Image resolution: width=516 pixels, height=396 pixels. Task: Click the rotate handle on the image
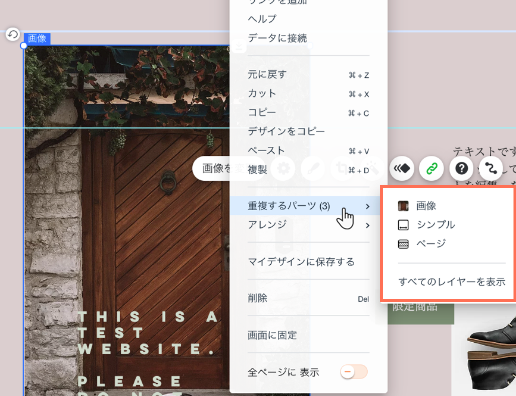click(13, 34)
